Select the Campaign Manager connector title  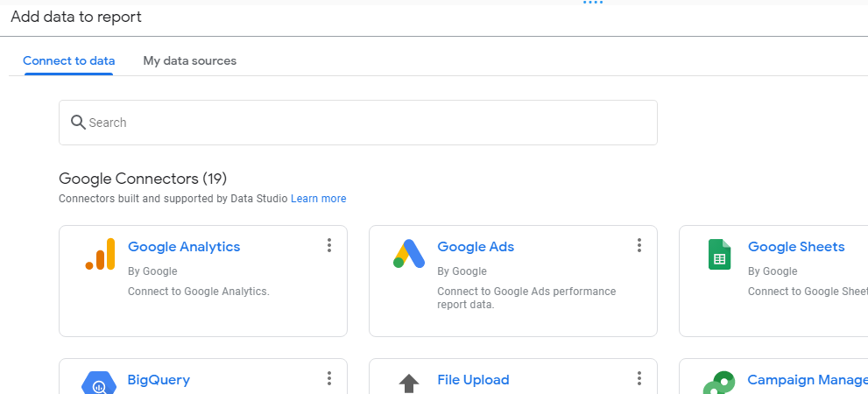click(808, 380)
